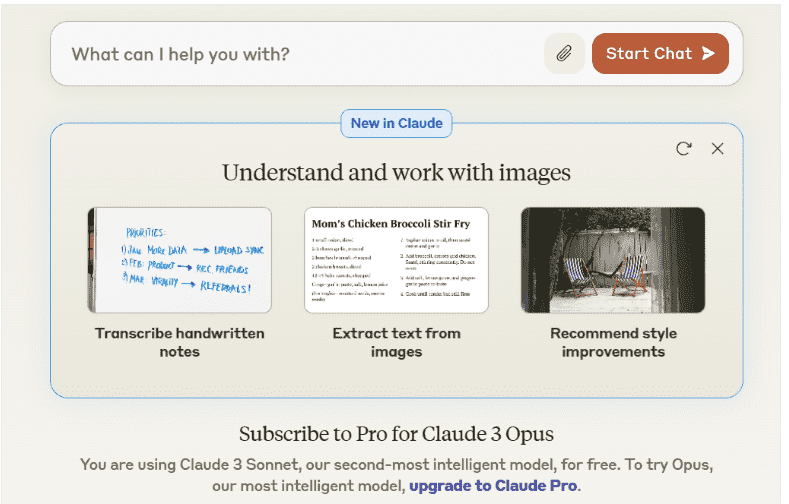Click the Start Chat button
This screenshot has height=504, width=789.
click(660, 53)
